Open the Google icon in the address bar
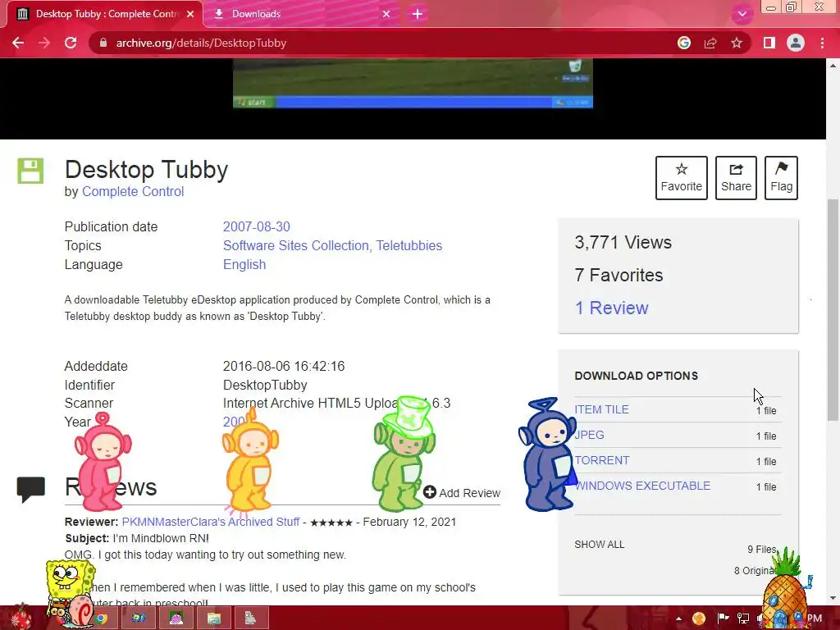840x630 pixels. pyautogui.click(x=683, y=43)
